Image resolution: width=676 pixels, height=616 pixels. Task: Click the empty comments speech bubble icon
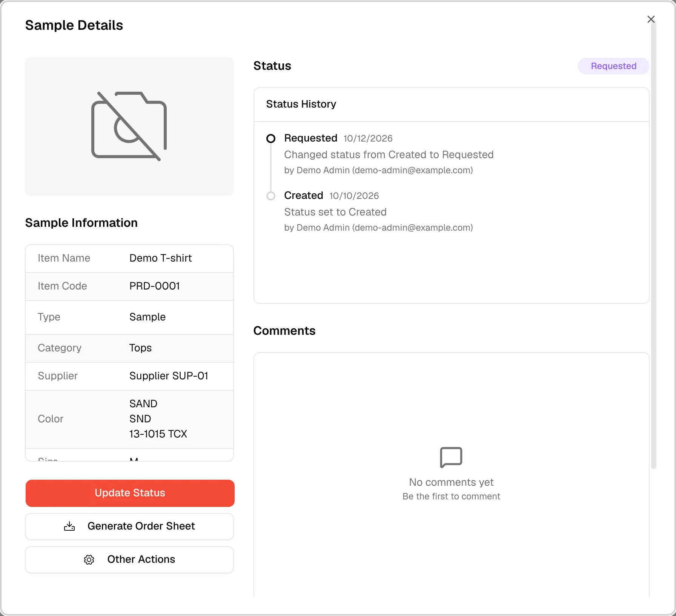coord(451,457)
